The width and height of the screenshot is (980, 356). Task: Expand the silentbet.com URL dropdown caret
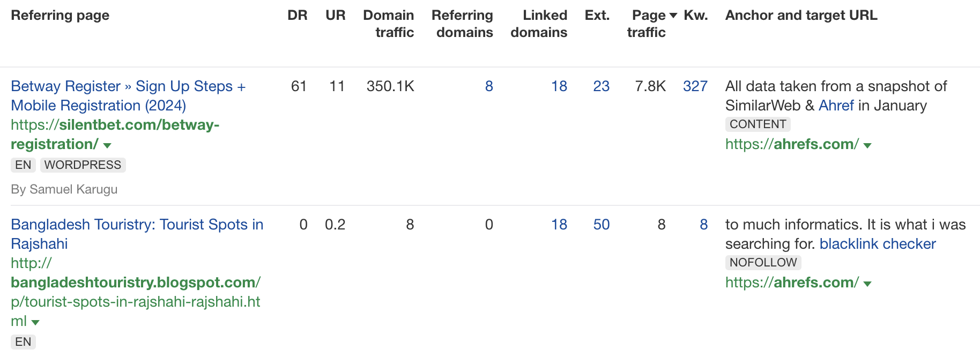(107, 145)
